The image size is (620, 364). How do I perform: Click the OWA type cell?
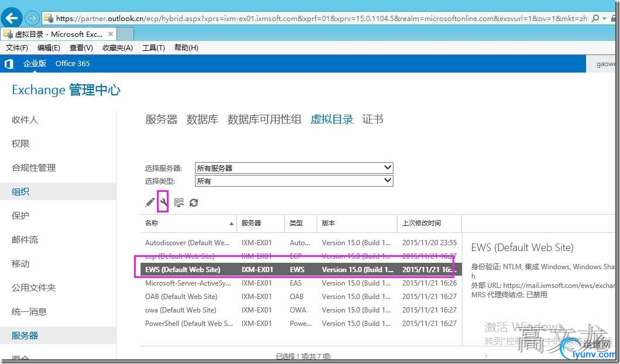tap(298, 310)
